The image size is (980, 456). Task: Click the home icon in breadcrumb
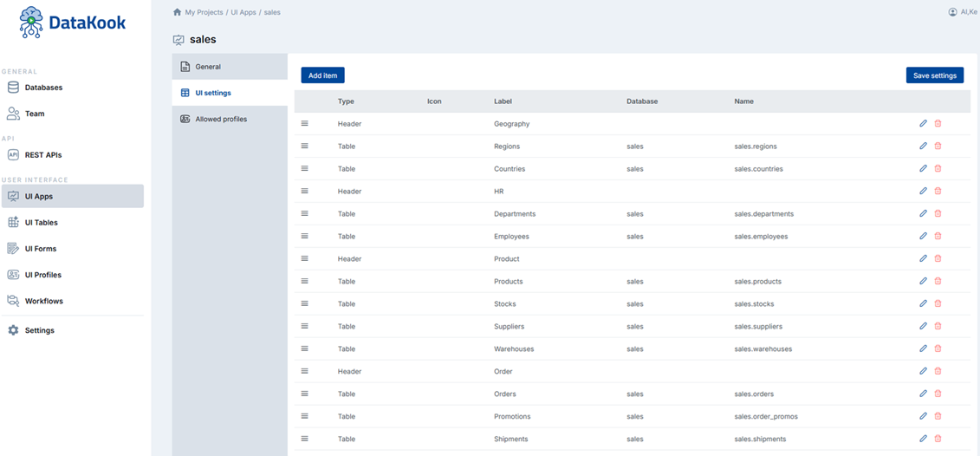coord(178,12)
